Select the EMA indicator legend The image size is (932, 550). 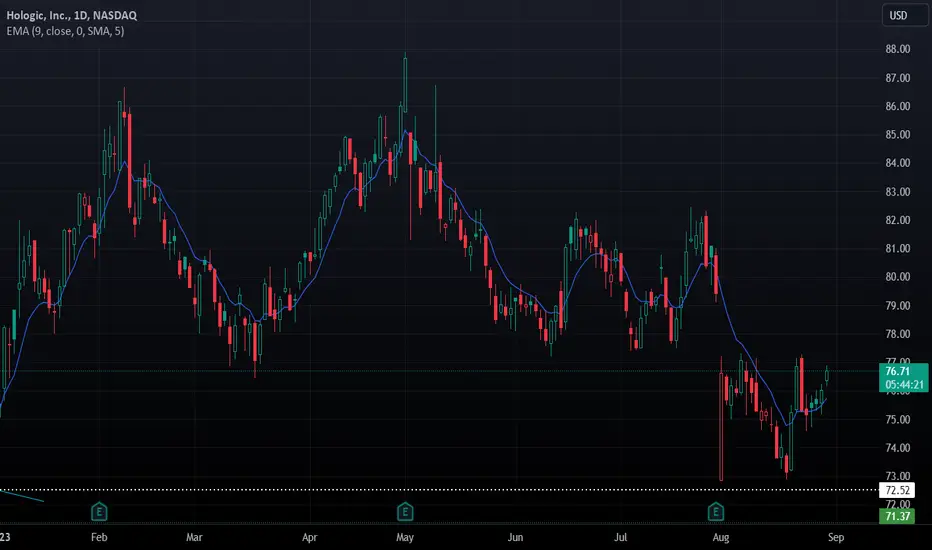click(65, 31)
